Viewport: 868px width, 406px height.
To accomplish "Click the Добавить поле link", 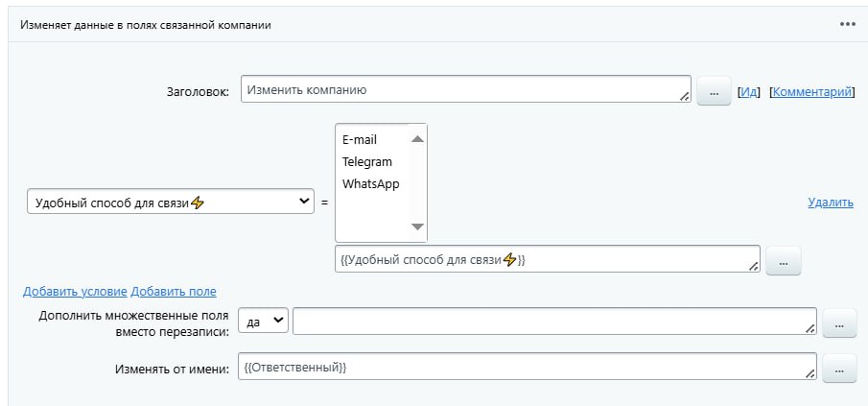I will tap(174, 292).
